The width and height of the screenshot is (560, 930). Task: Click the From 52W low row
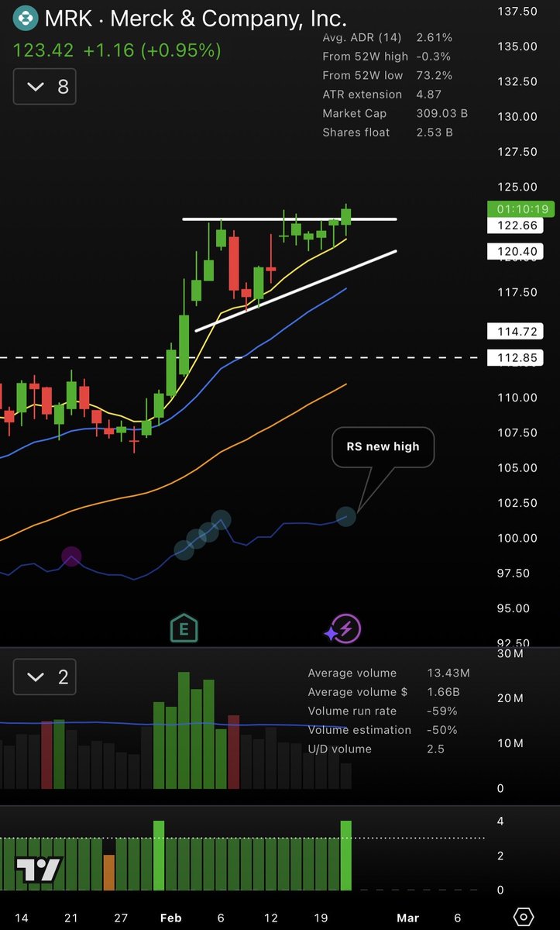pos(387,75)
